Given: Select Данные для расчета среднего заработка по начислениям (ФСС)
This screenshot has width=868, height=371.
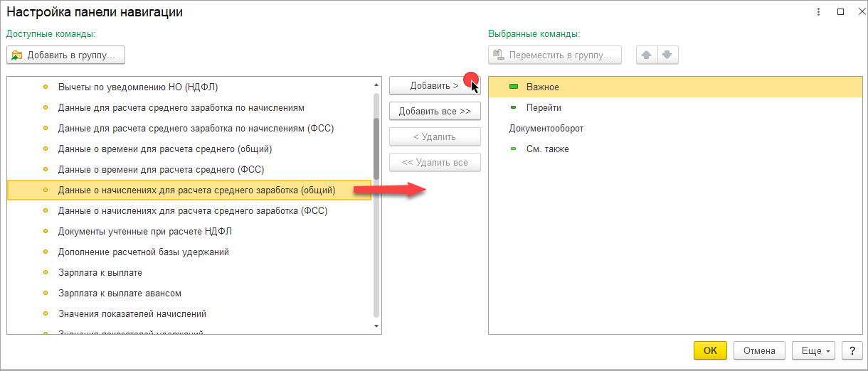Looking at the screenshot, I should tap(189, 129).
